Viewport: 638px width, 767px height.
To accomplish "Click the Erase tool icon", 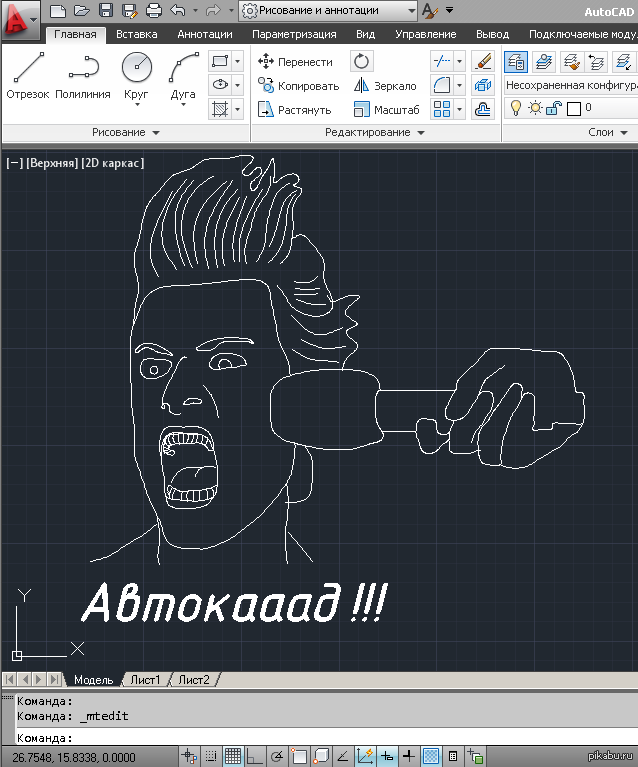I will click(x=482, y=61).
